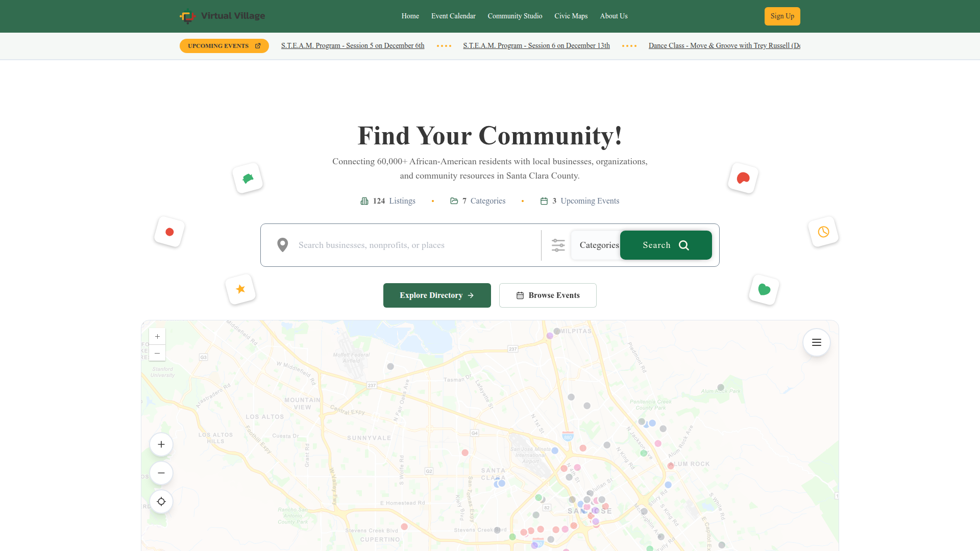Screen dimensions: 980x551
Task: Click the geolocate crosshair control on the map
Action: [161, 502]
